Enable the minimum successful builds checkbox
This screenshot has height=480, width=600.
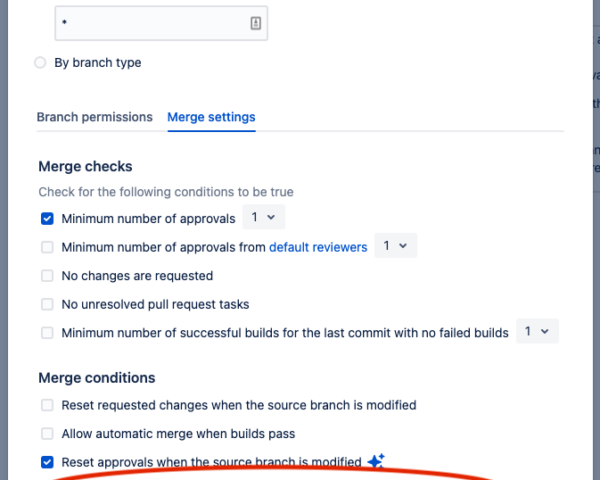(47, 333)
